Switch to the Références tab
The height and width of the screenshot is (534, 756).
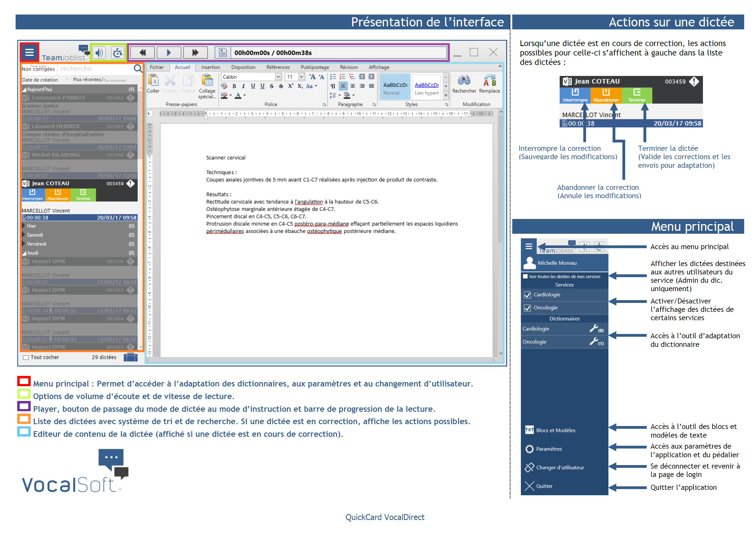(278, 67)
